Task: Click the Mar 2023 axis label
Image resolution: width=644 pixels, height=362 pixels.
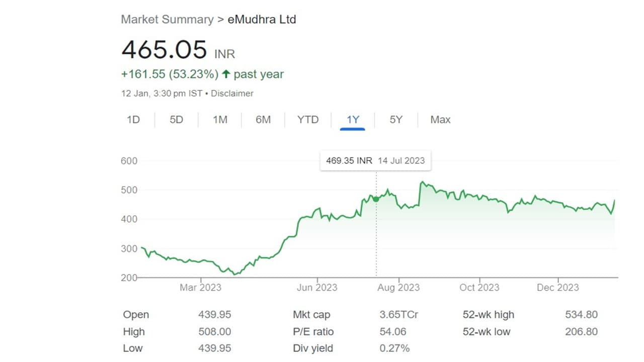Action: (200, 288)
